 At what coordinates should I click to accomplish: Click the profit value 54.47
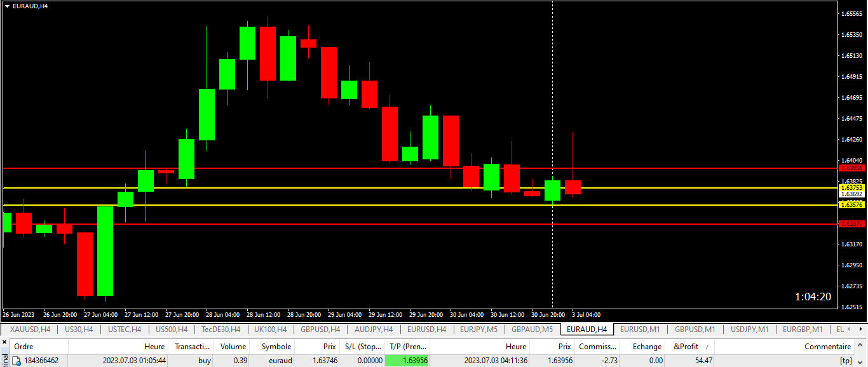703,361
